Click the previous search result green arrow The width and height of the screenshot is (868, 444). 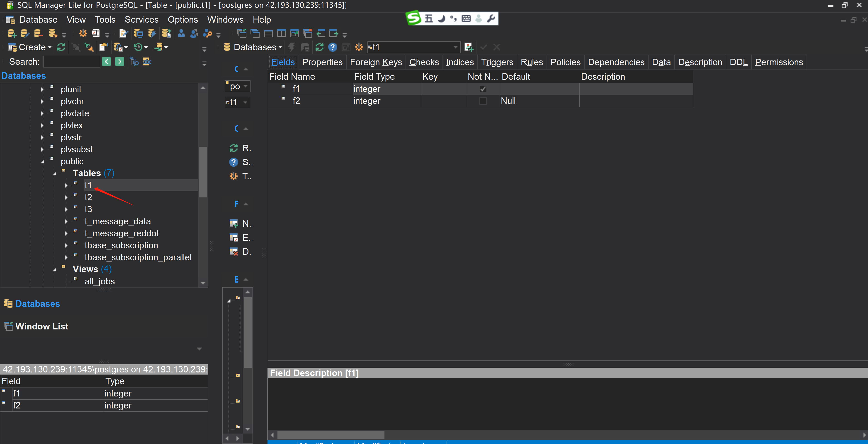107,62
